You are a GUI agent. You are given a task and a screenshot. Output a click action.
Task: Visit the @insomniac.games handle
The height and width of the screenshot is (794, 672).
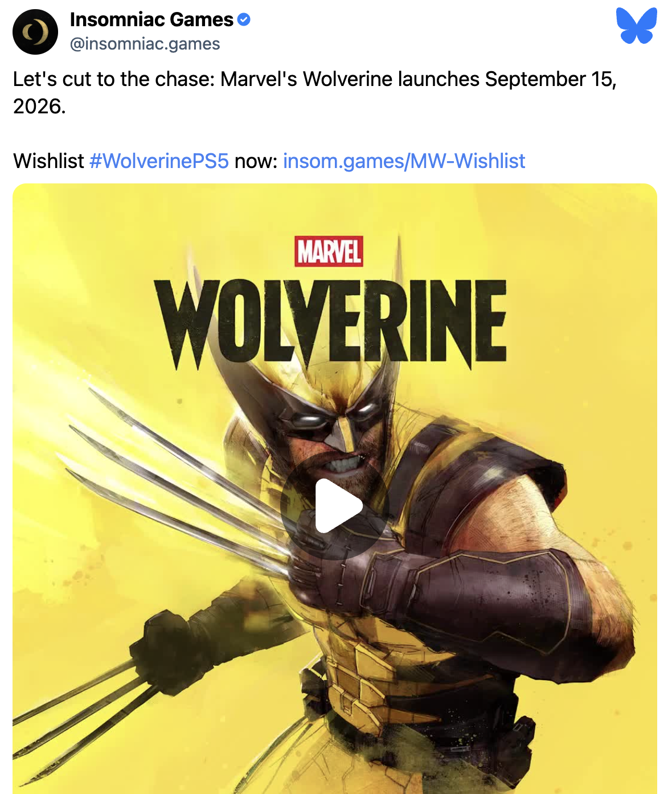point(145,44)
